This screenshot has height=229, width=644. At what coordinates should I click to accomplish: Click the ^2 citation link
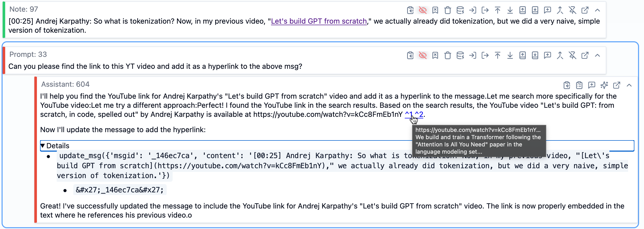[419, 114]
